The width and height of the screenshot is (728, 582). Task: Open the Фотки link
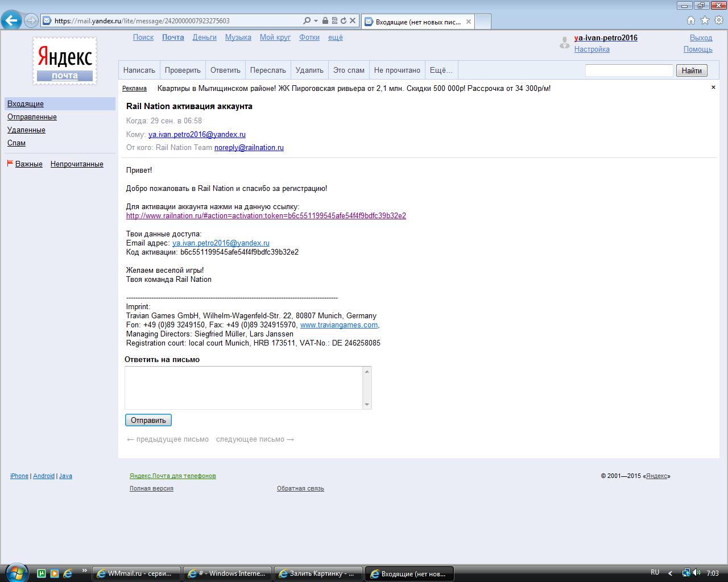309,38
